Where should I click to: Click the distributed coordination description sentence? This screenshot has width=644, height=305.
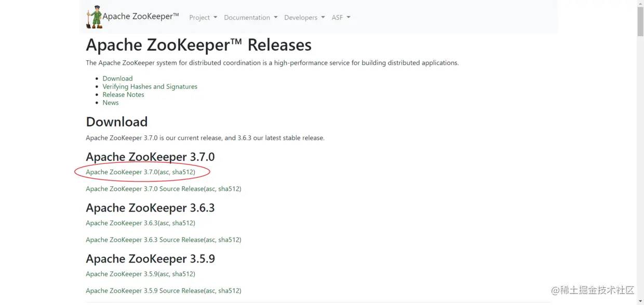[x=272, y=63]
